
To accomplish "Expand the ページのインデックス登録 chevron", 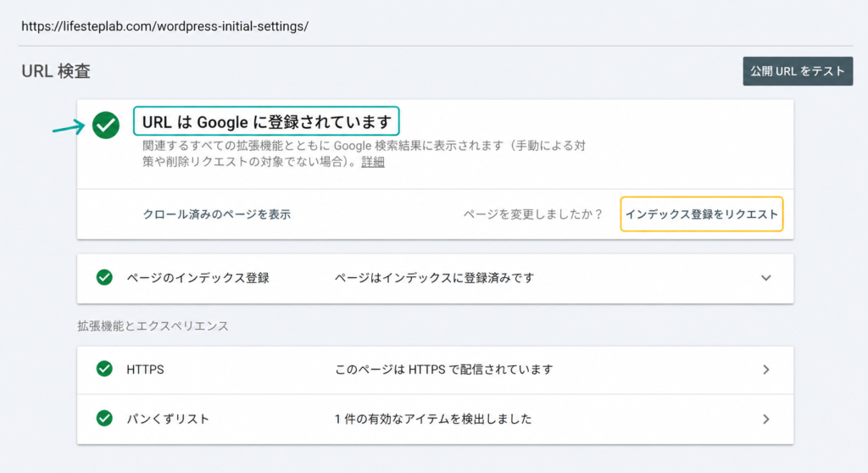I will 765,278.
